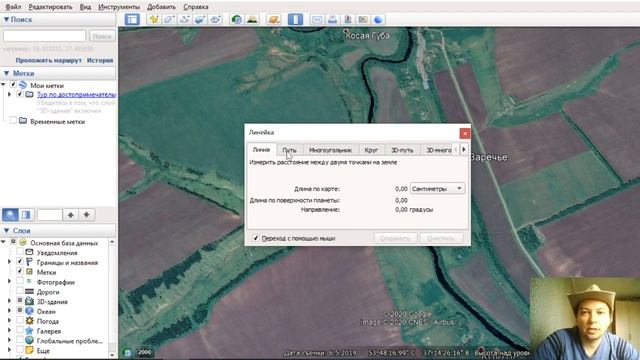640x360 pixels.
Task: Click the Дороги road icon
Action: [29, 292]
